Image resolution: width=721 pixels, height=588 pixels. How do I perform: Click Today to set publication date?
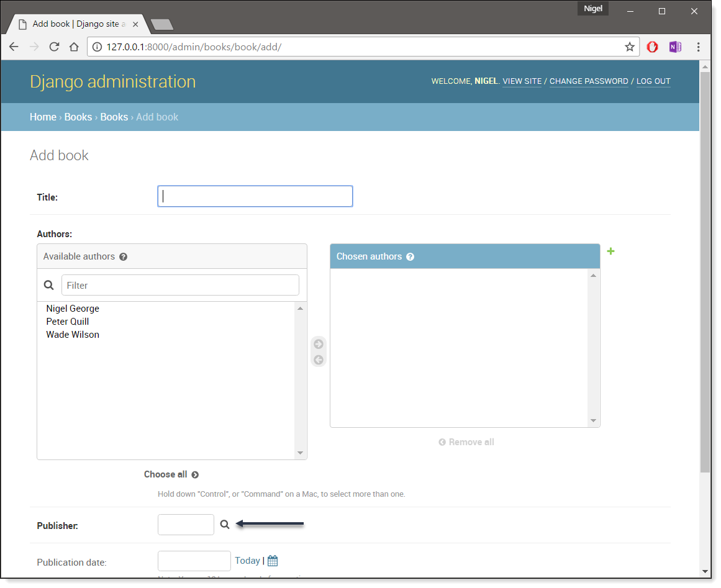247,561
